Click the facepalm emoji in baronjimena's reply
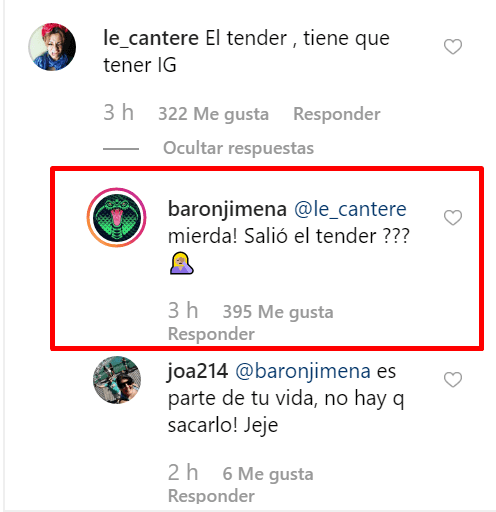 pos(182,263)
